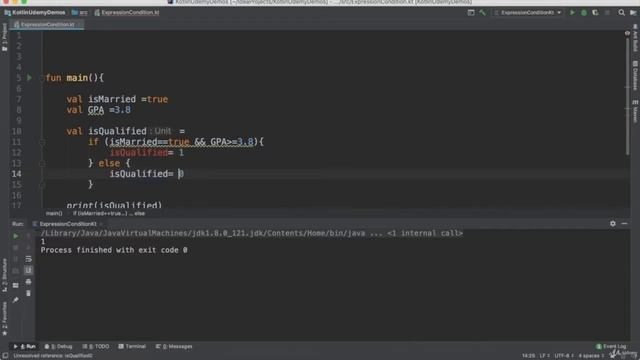640x360 pixels.
Task: Collapse the if block with its gutter fold marker
Action: 42,142
